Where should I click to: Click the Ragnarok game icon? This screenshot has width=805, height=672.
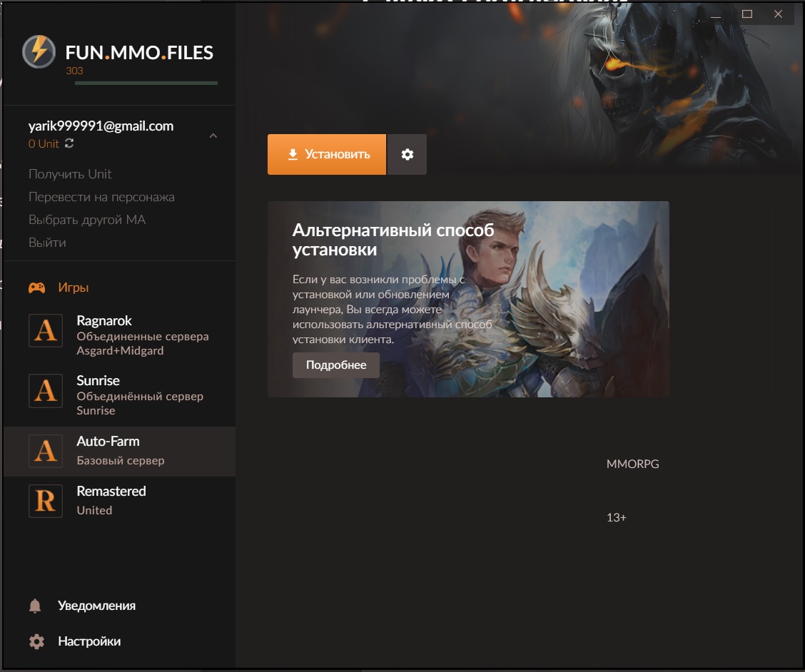tap(46, 332)
